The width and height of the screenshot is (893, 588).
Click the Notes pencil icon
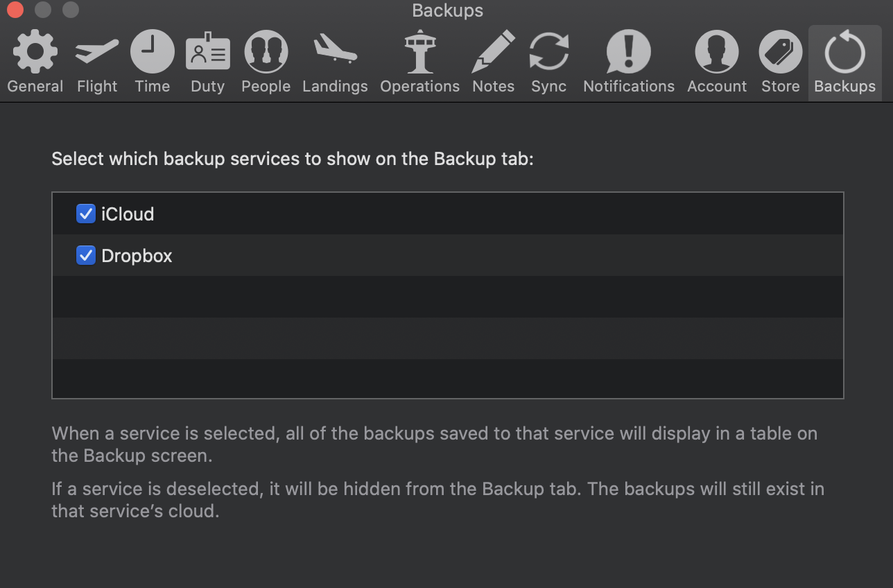point(494,52)
